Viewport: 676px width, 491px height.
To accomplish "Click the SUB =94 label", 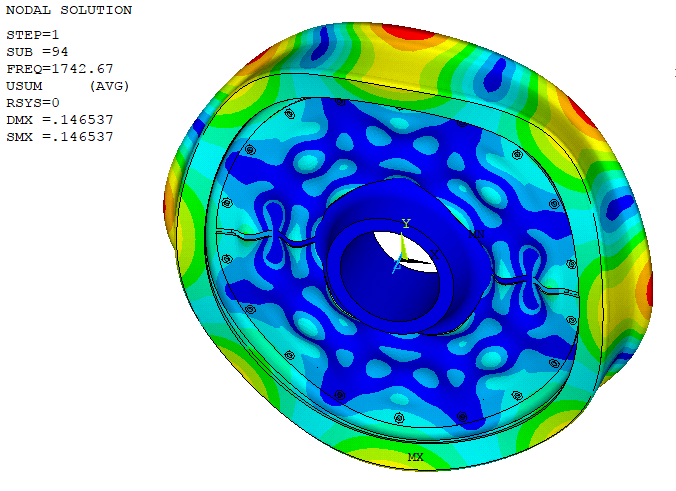I will [x=37, y=52].
